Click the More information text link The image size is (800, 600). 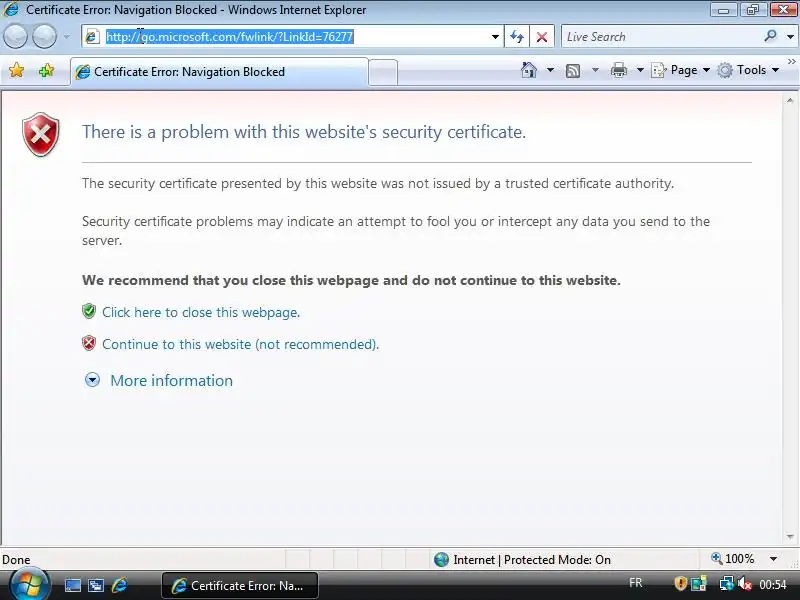171,381
